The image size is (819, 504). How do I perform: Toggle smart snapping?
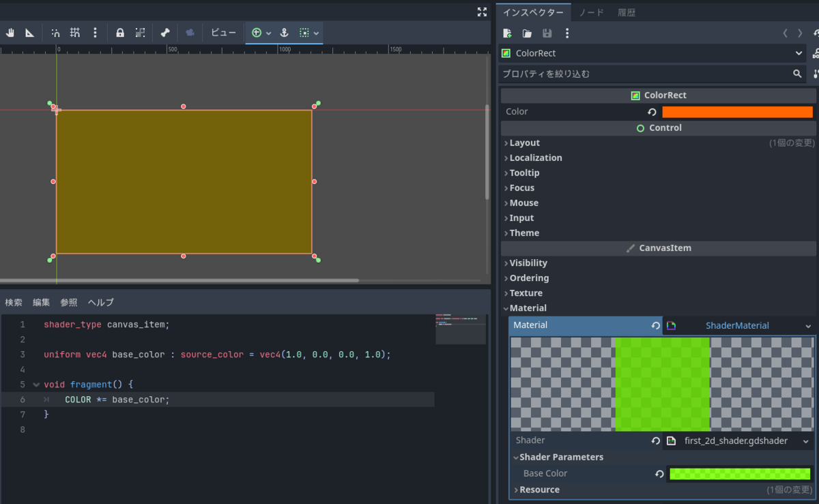pos(55,31)
